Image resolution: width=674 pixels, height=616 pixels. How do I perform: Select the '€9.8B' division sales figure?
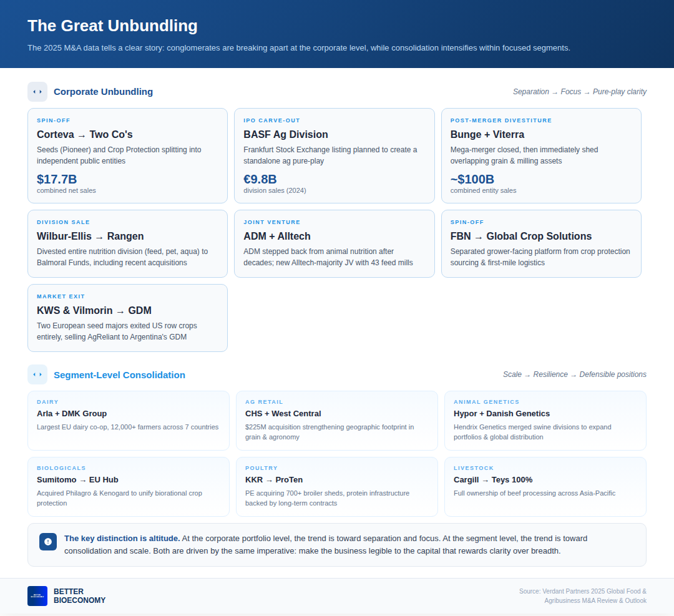tap(260, 179)
